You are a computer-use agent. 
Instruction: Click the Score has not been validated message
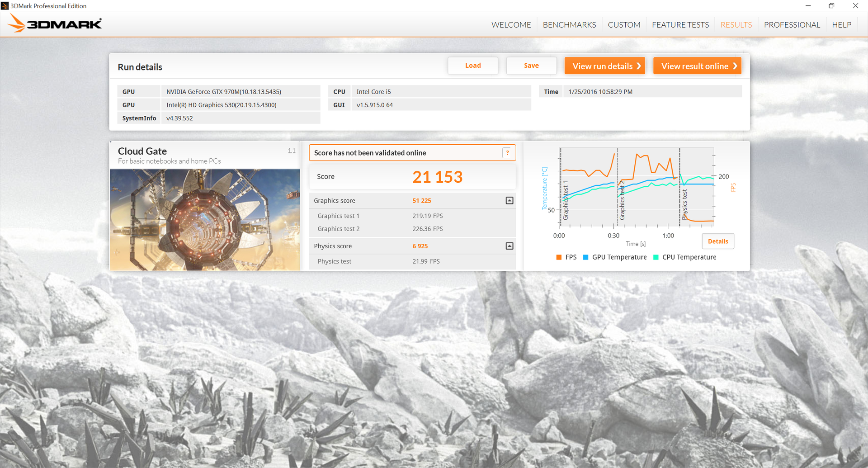click(370, 153)
